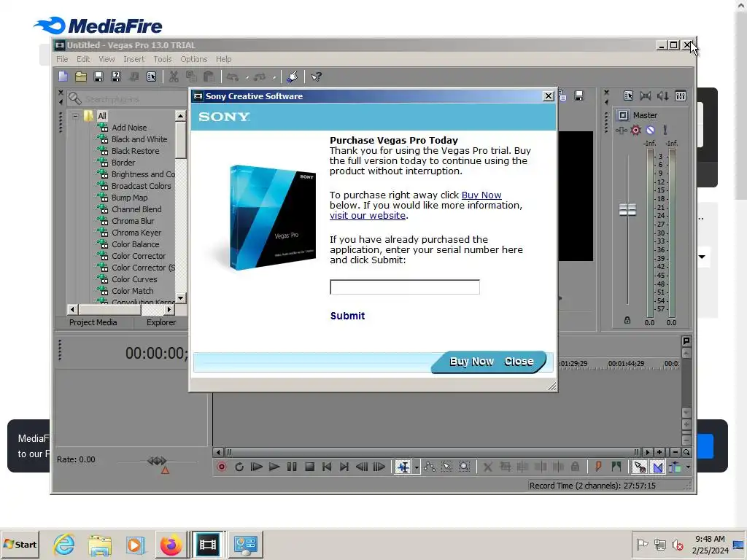Click the Open folder icon in toolbar

tap(80, 77)
